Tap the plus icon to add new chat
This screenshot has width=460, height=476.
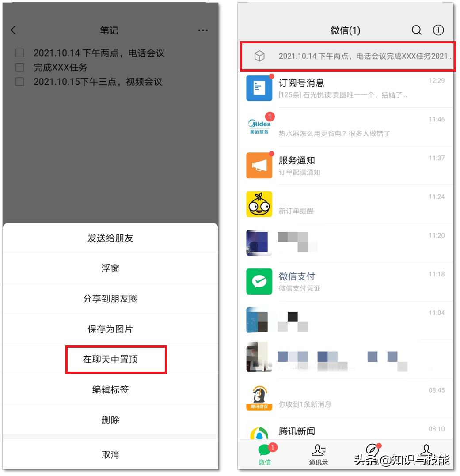click(438, 30)
